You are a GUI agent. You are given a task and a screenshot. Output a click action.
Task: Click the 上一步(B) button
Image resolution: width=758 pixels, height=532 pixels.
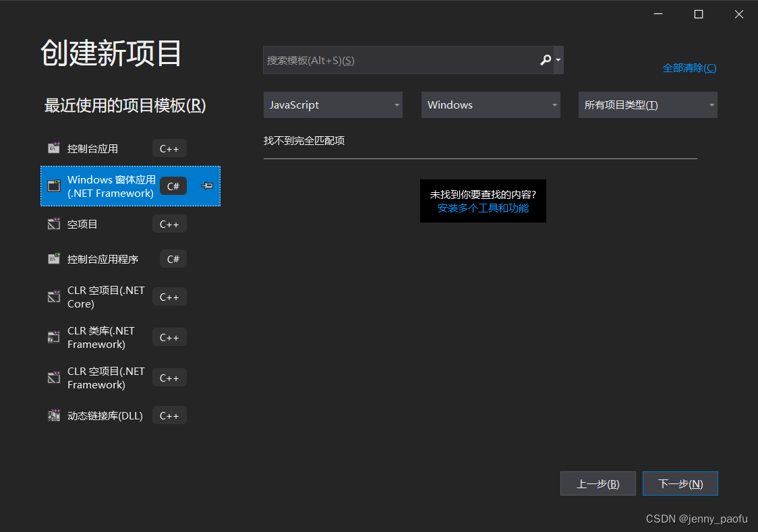[x=597, y=483]
